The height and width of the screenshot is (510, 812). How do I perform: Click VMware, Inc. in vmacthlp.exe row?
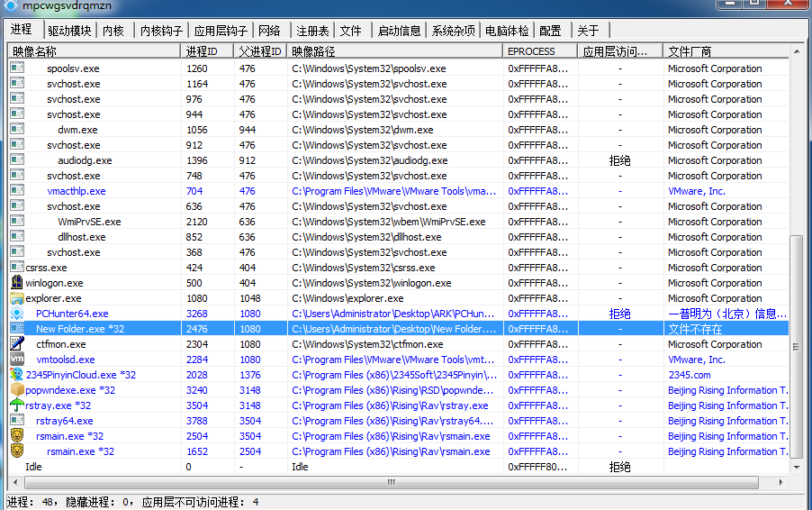point(697,191)
